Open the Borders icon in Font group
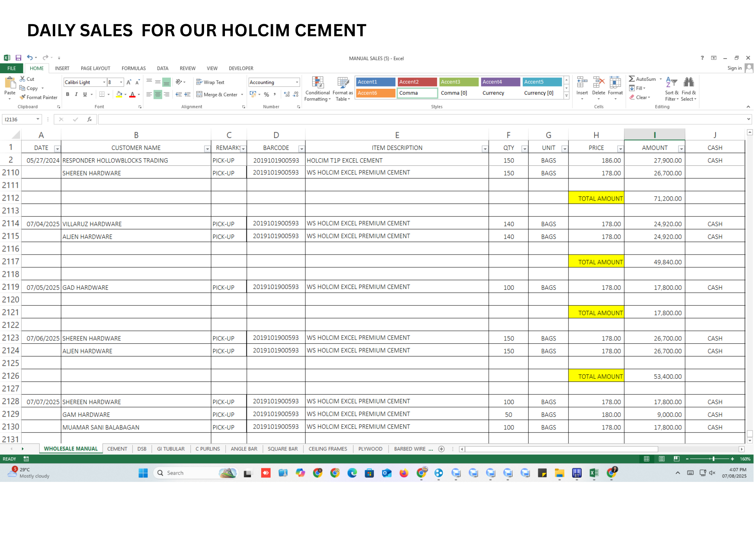The height and width of the screenshot is (534, 756). pos(102,94)
